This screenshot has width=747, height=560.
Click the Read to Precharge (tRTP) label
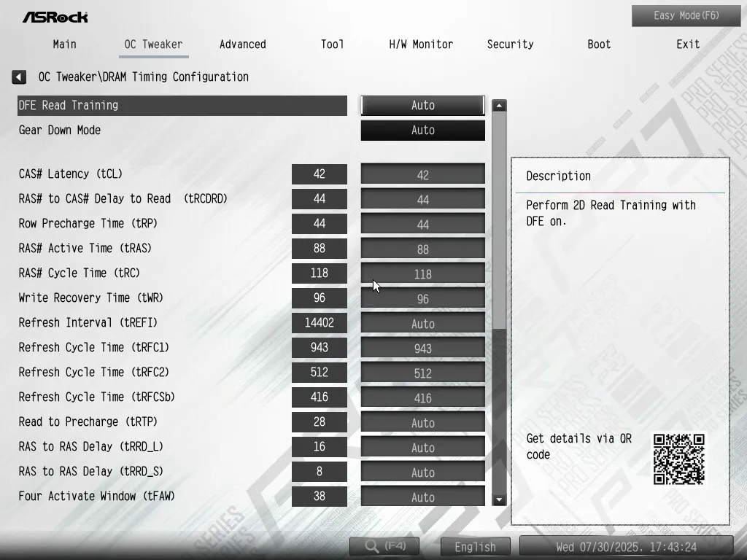pos(88,421)
